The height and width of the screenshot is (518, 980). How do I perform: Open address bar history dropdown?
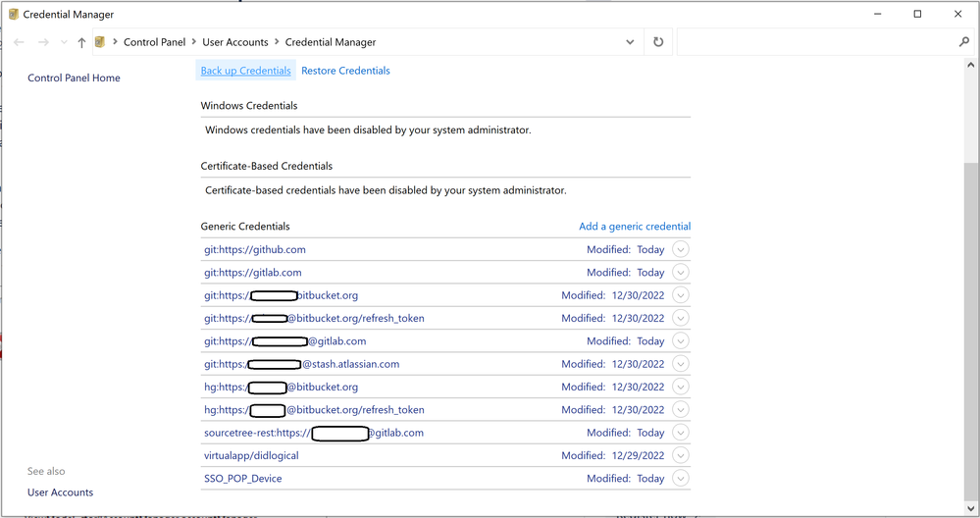click(x=630, y=42)
